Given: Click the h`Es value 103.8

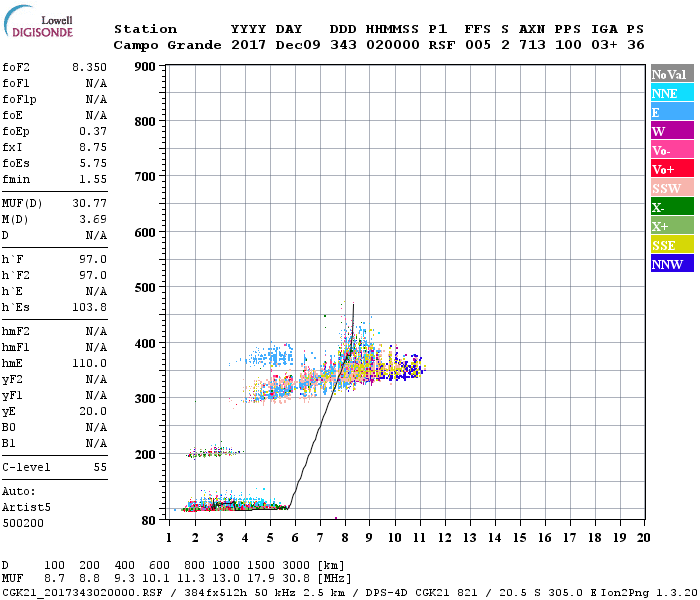Looking at the screenshot, I should [x=89, y=308].
